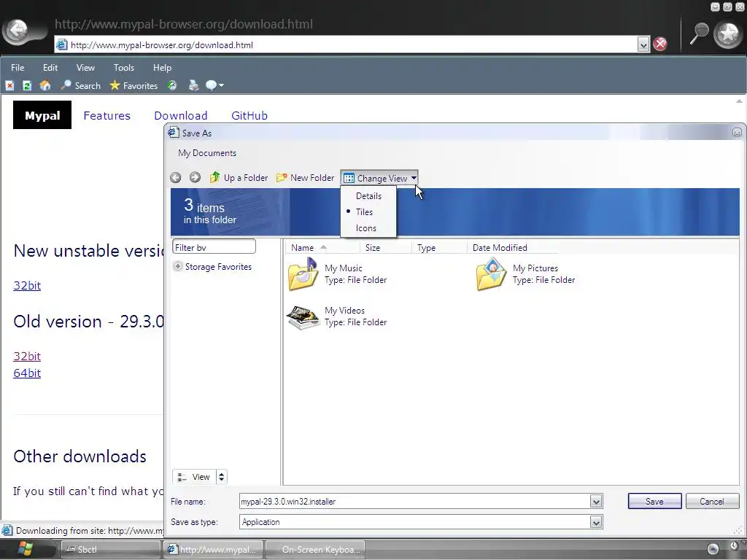Open the Start menu button

click(25, 549)
